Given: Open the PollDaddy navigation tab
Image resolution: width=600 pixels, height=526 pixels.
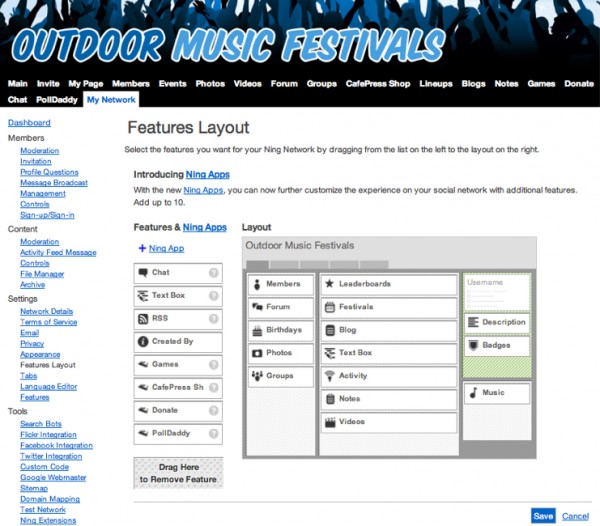Looking at the screenshot, I should tap(57, 100).
